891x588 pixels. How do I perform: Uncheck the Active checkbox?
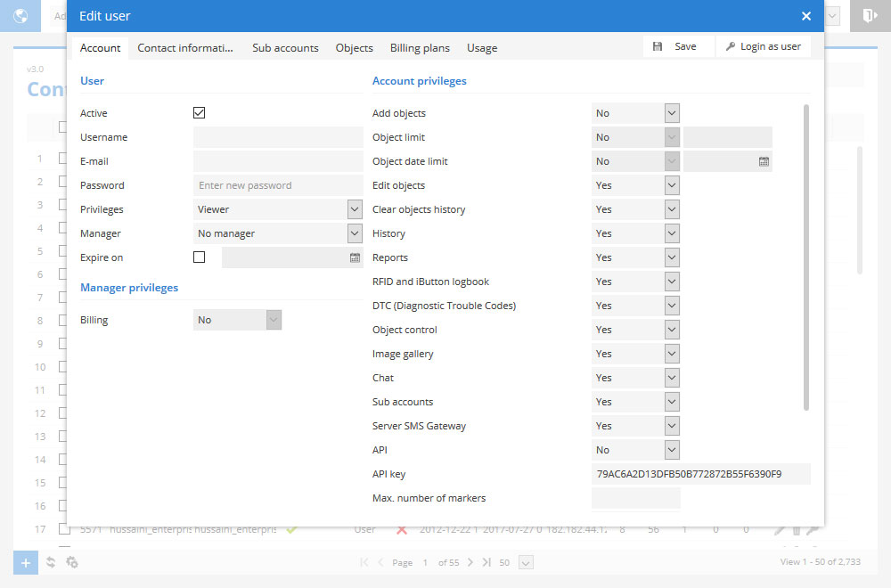tap(199, 113)
